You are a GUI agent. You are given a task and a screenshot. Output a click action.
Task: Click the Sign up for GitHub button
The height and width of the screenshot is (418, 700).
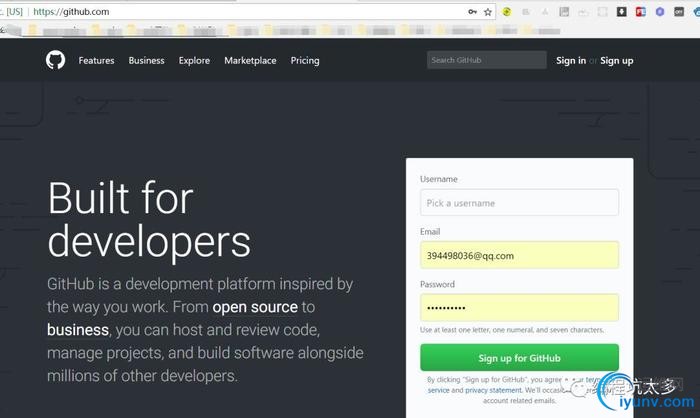click(x=519, y=358)
